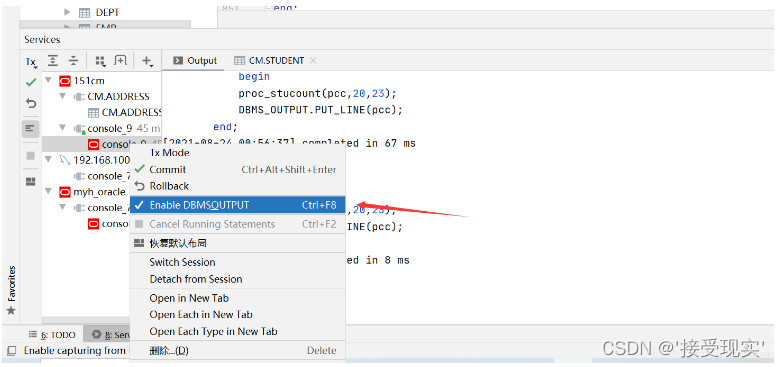This screenshot has width=779, height=367.
Task: Click the DBMS_OUTPUT.PUT_LINE(pcc) output line
Action: (320, 110)
